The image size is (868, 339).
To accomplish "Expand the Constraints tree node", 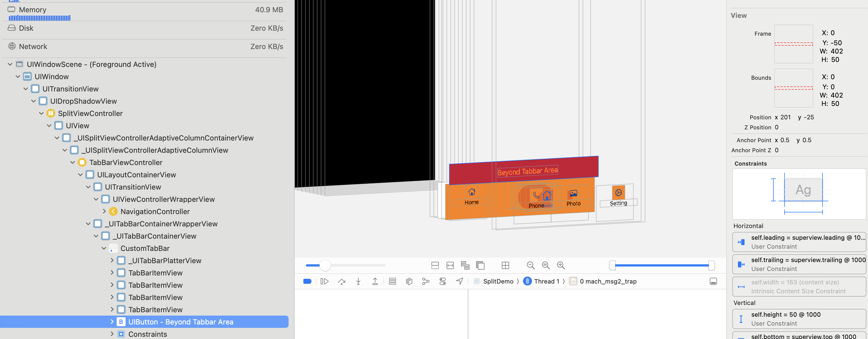I will tap(112, 334).
